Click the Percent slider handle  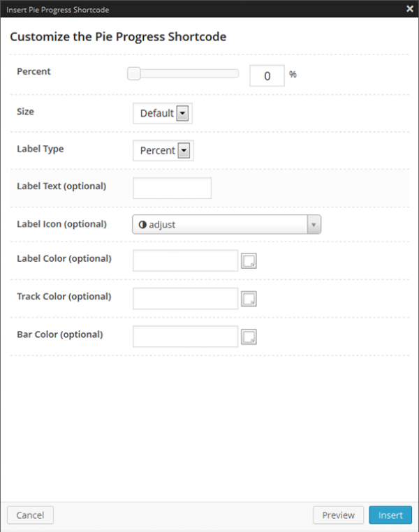pyautogui.click(x=133, y=74)
